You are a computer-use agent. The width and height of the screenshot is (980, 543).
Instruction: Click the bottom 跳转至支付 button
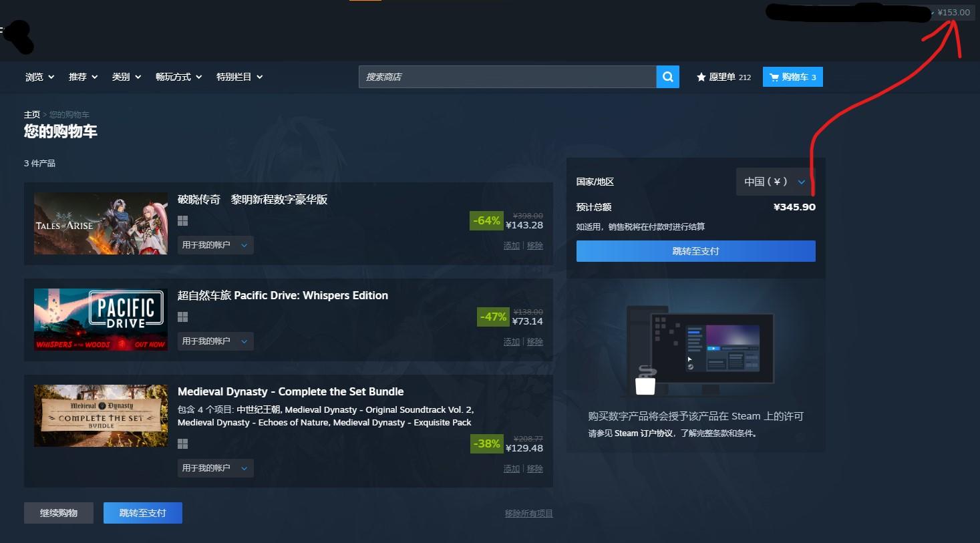pos(143,513)
